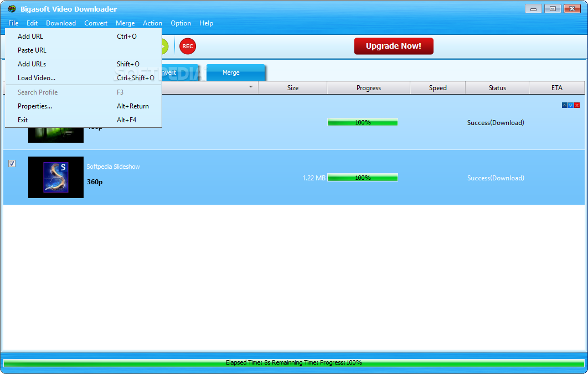Select Load Video... from File menu
588x374 pixels.
[x=83, y=78]
